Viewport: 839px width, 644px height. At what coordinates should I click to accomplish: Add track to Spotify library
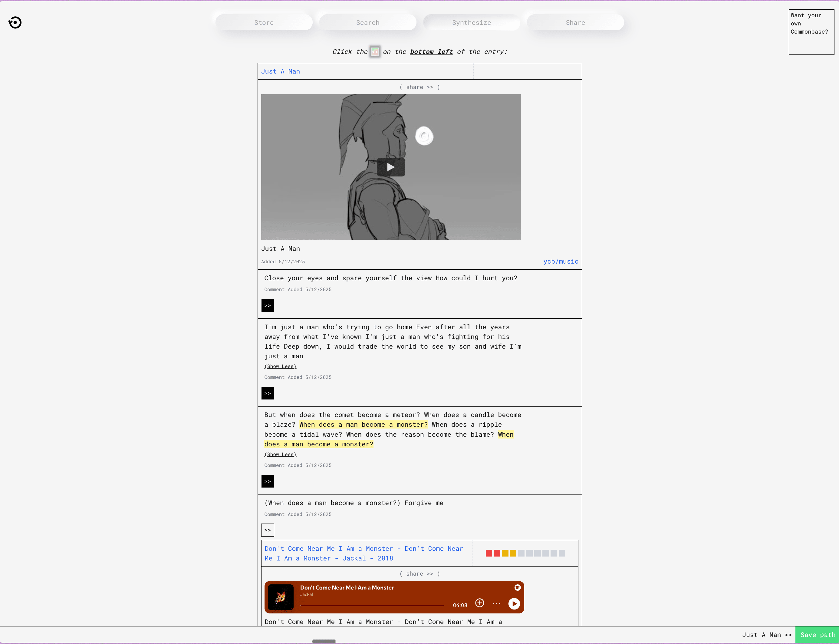pyautogui.click(x=479, y=603)
